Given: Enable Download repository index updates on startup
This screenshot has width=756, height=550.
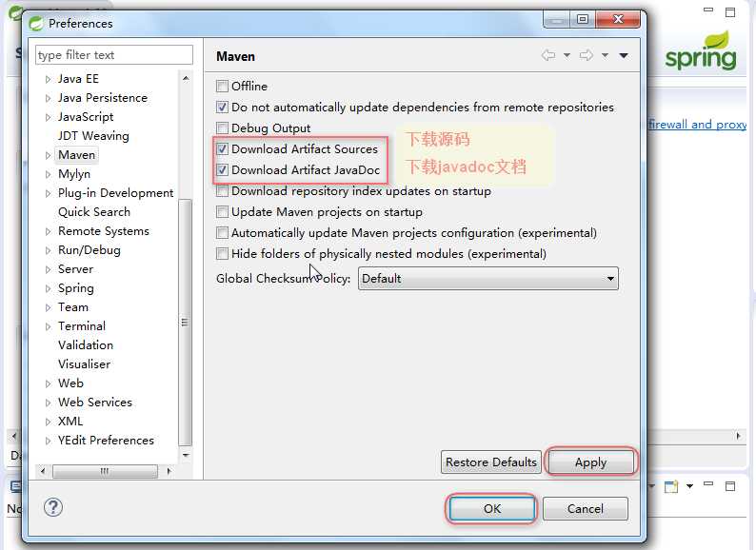Looking at the screenshot, I should pos(222,191).
